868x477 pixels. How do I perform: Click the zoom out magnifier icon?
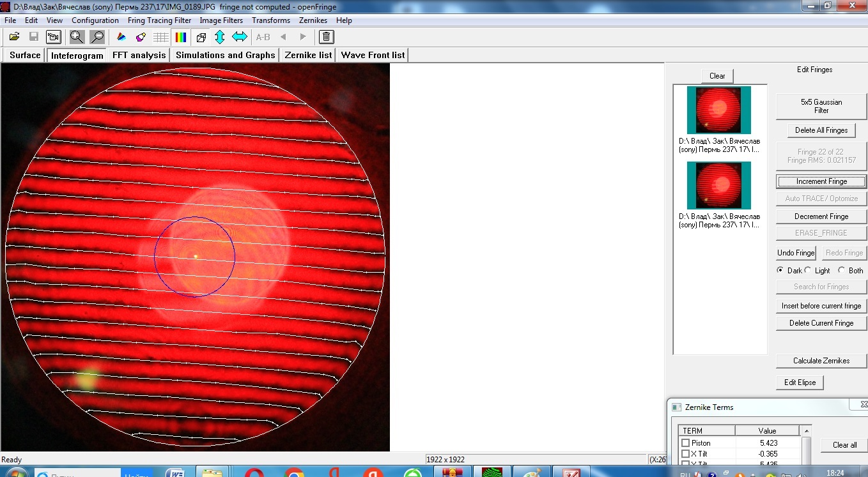[x=97, y=37]
